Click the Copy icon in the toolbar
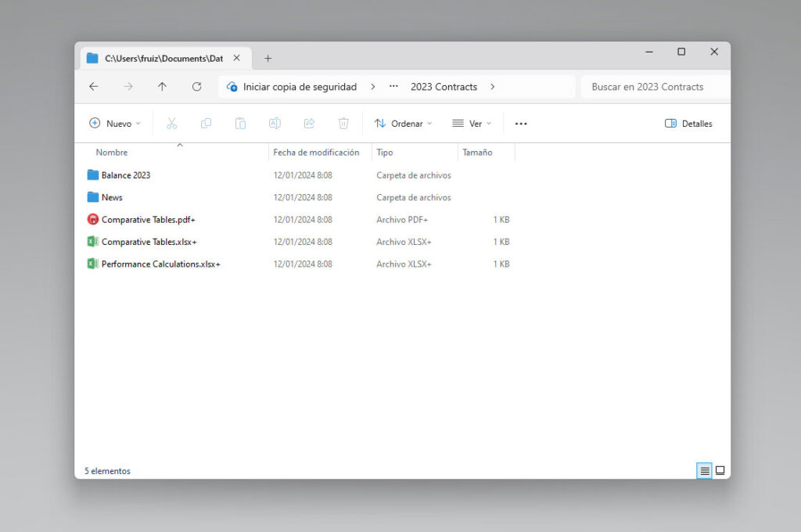The height and width of the screenshot is (532, 801). (206, 123)
